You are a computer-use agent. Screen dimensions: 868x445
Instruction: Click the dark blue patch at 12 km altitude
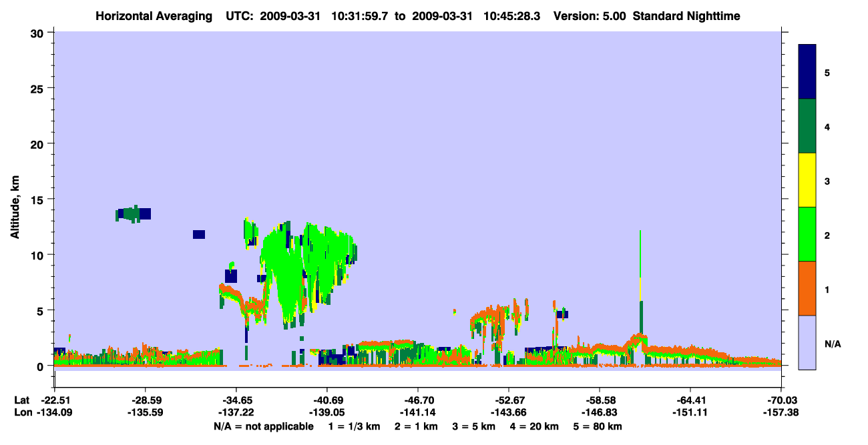coord(199,234)
